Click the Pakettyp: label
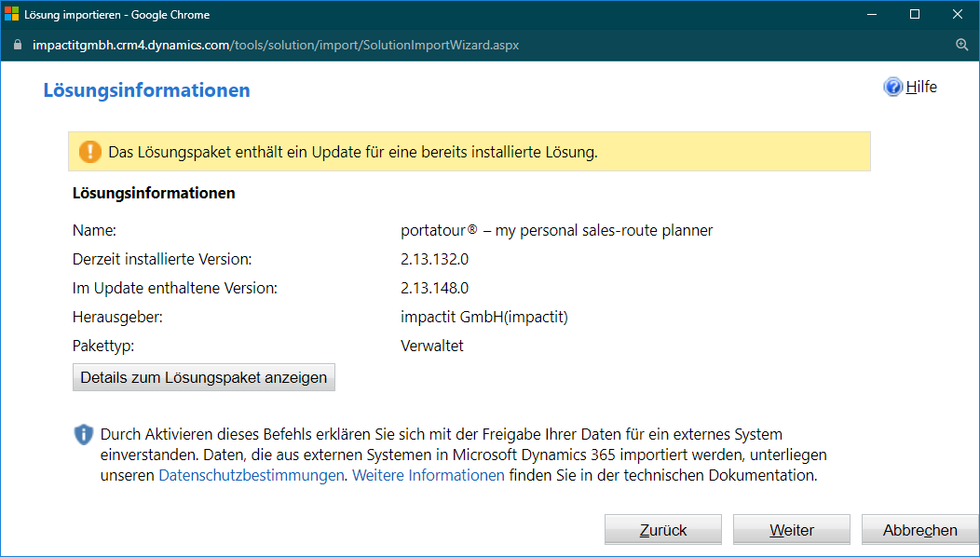The width and height of the screenshot is (980, 557). 103,346
